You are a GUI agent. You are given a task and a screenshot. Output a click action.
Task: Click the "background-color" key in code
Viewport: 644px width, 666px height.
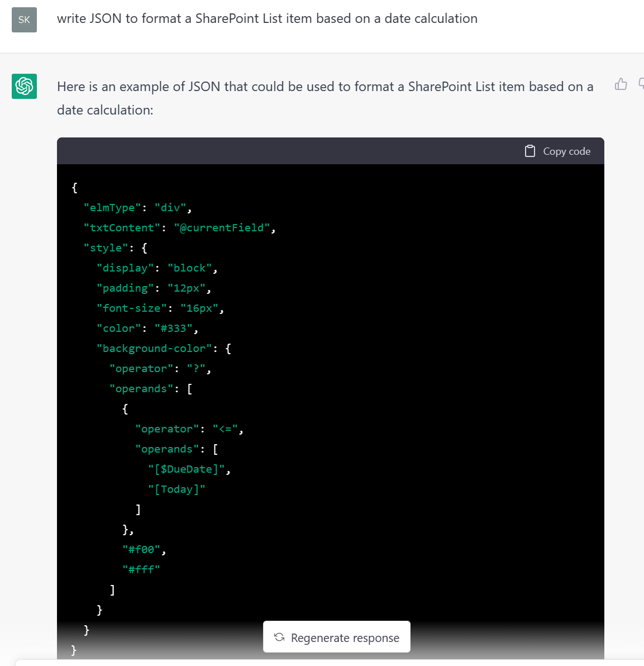[154, 349]
